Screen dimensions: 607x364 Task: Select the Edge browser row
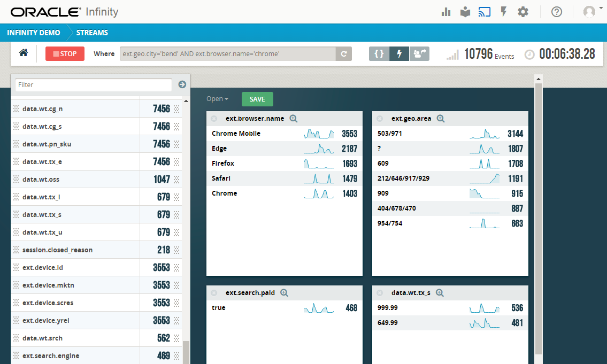pyautogui.click(x=285, y=149)
